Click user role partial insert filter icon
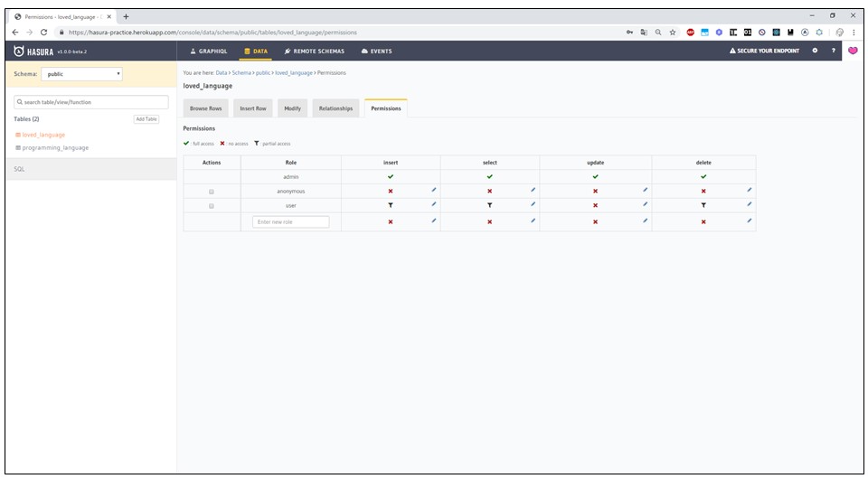Viewport: 868px width, 488px height. click(x=391, y=205)
